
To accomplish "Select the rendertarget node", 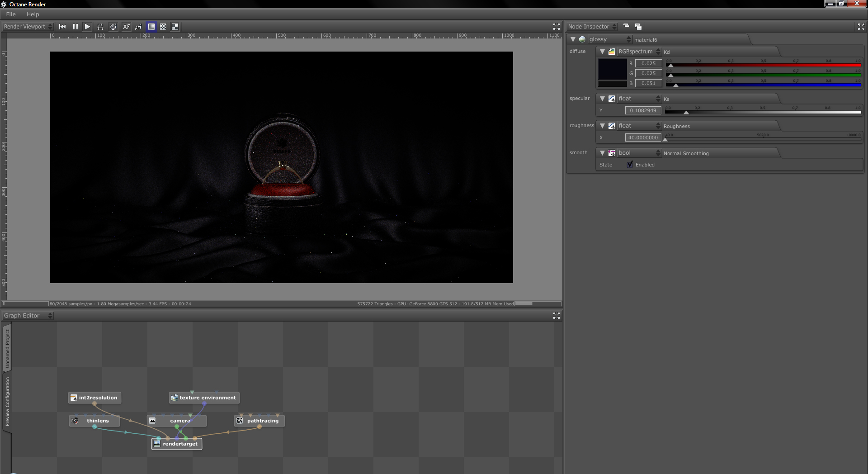I will click(x=177, y=444).
